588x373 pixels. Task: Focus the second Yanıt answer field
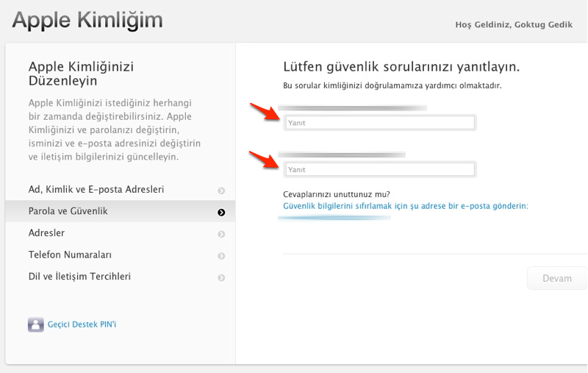[x=379, y=169]
